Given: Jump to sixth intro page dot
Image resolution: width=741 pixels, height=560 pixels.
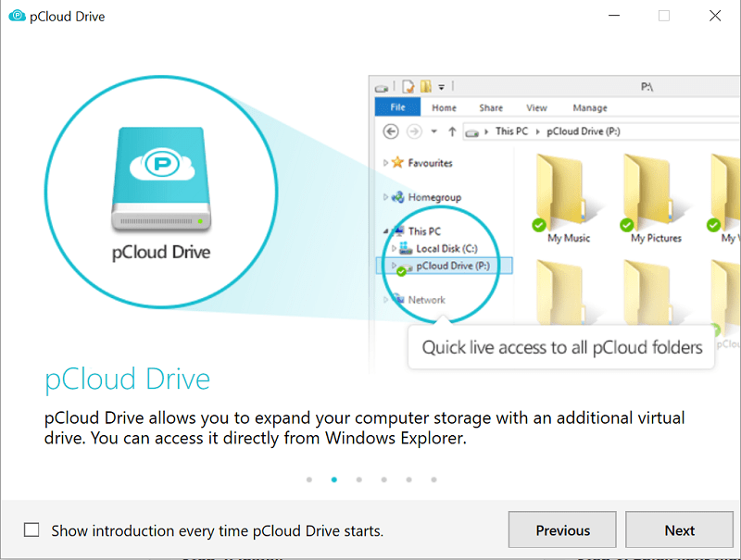Looking at the screenshot, I should click(433, 479).
